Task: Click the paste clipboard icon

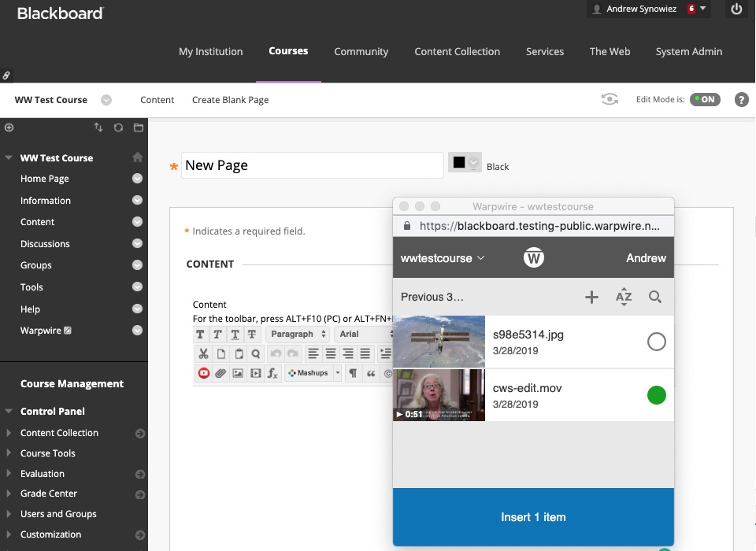Action: 239,354
